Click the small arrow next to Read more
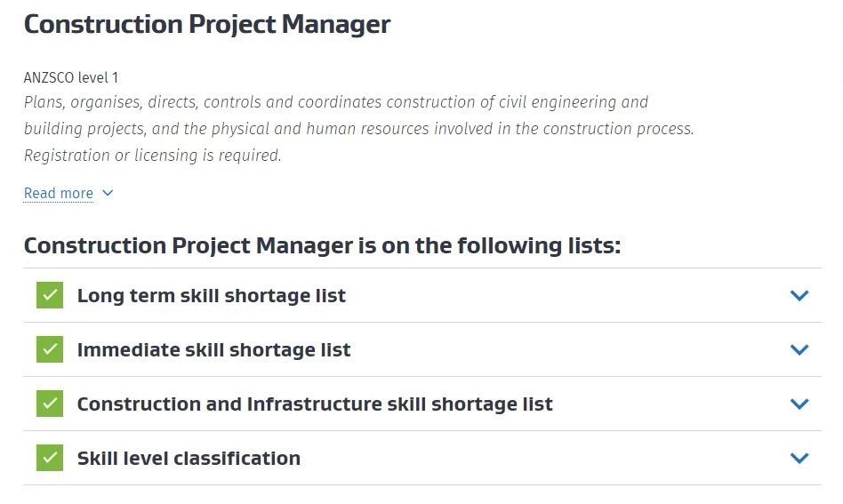Screen dimensions: 843x504 pos(108,192)
